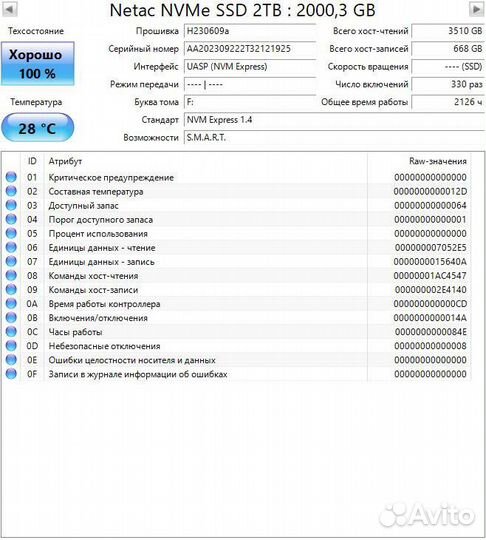Click the Всего хост-чтений value 3510 GB
This screenshot has height=540, width=486.
[x=448, y=31]
